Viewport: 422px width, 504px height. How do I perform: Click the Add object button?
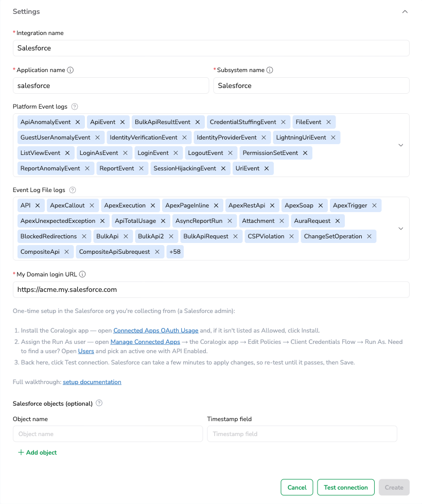38,452
